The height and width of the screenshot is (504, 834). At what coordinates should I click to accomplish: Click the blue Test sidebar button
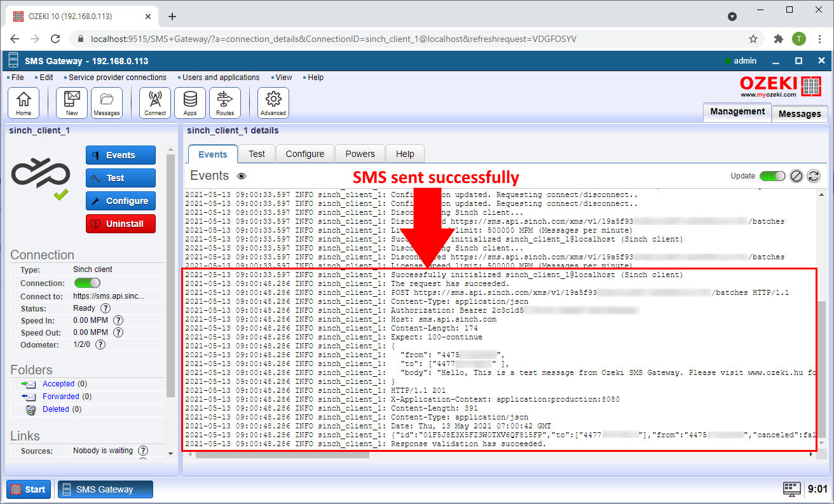pyautogui.click(x=121, y=178)
